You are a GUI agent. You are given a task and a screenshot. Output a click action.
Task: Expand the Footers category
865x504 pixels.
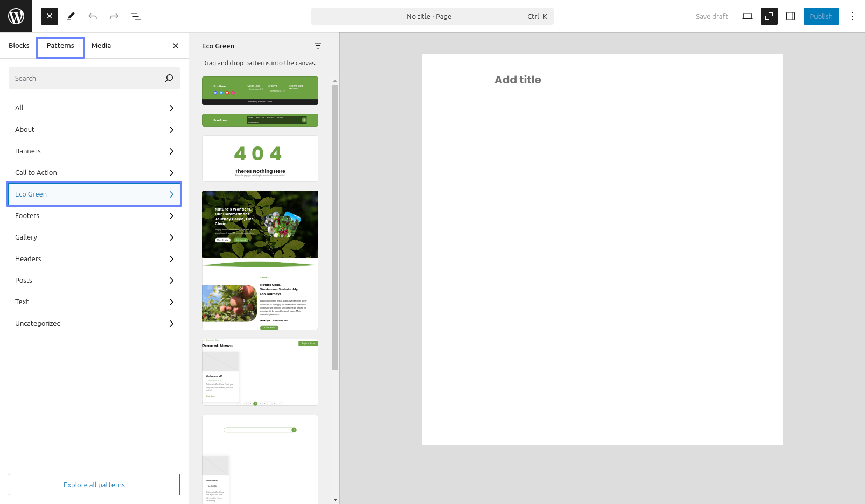click(x=94, y=216)
